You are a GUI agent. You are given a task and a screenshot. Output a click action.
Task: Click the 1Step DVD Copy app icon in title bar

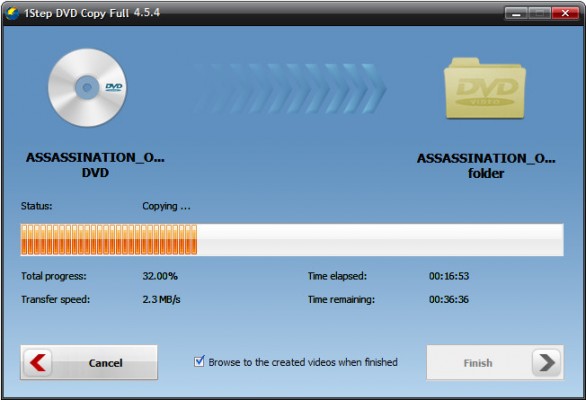click(12, 13)
